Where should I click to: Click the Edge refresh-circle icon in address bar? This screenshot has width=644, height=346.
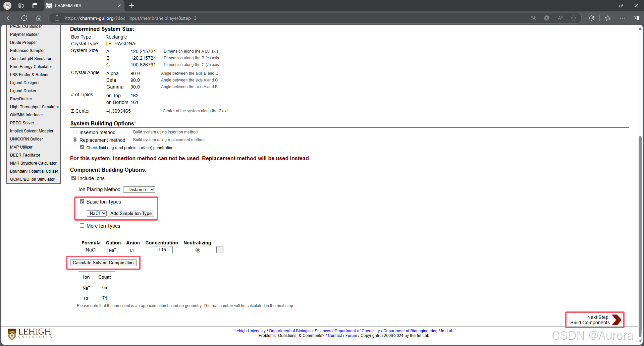coord(547,18)
